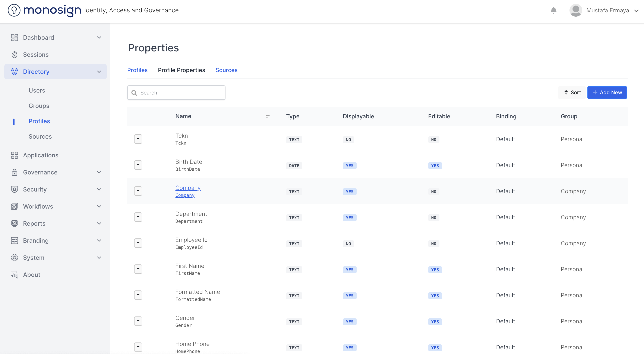Click the monosign logo icon
Screen dimensions: 644x354
[x=14, y=10]
